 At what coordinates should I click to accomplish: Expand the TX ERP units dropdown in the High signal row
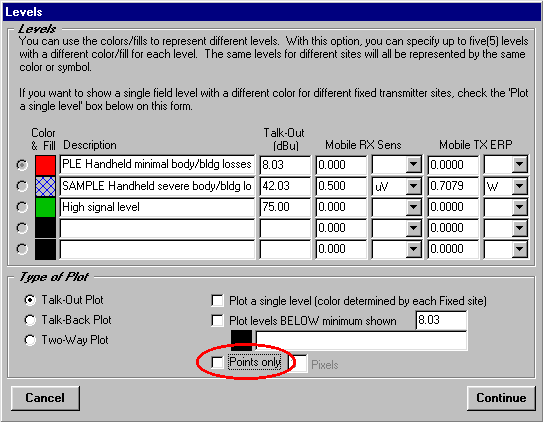tap(519, 207)
